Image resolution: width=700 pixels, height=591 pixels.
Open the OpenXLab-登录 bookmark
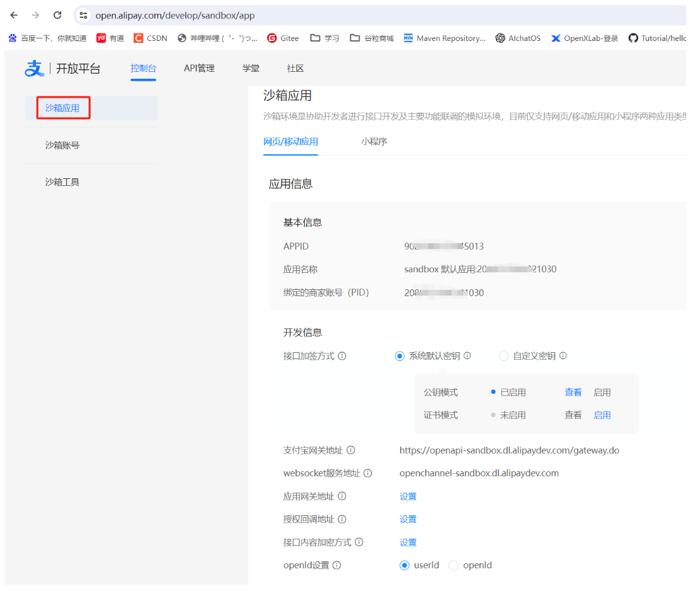584,38
